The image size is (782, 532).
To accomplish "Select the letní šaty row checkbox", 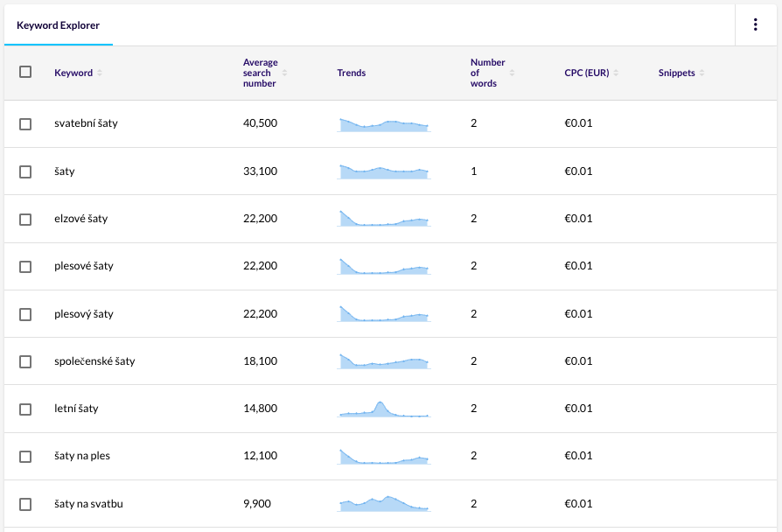I will pos(25,409).
